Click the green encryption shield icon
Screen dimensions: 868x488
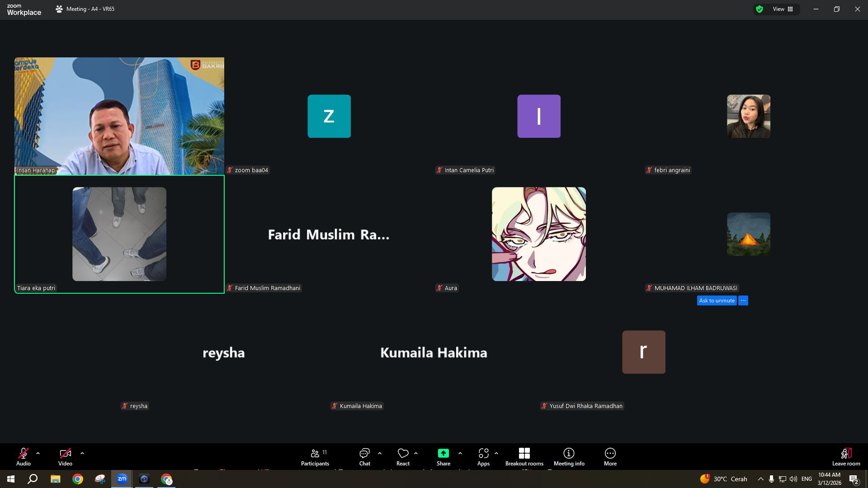pyautogui.click(x=759, y=9)
